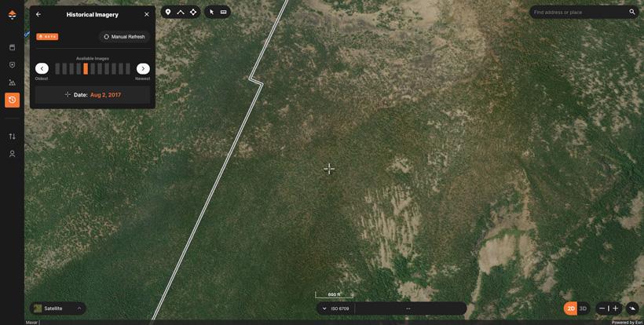Select the waypoint pin drawing tool
644x325 pixels.
[168, 12]
